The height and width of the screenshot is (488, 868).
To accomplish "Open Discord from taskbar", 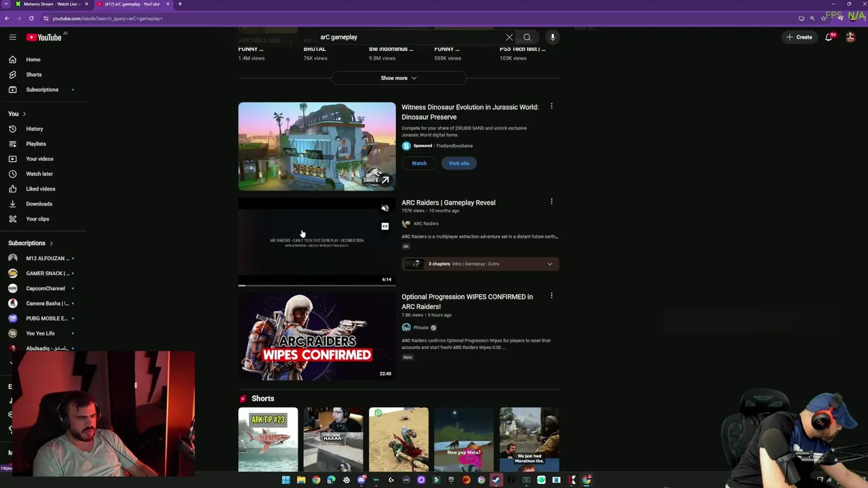I will (361, 480).
